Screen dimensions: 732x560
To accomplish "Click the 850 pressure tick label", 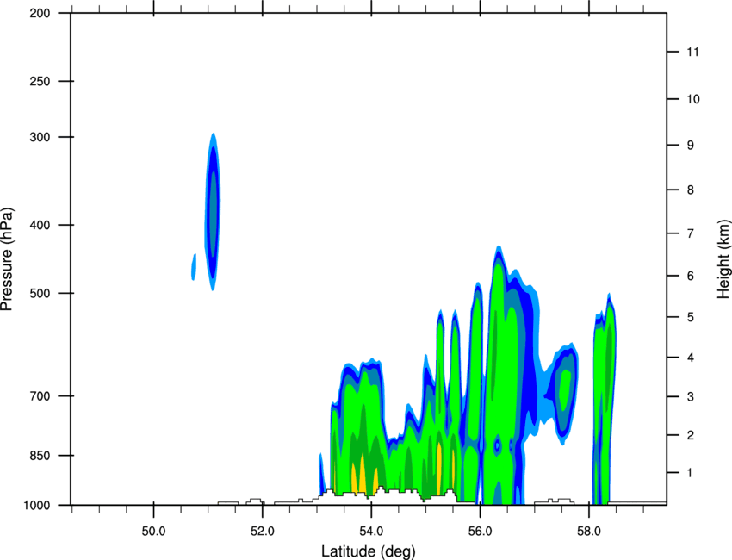I will (x=40, y=456).
